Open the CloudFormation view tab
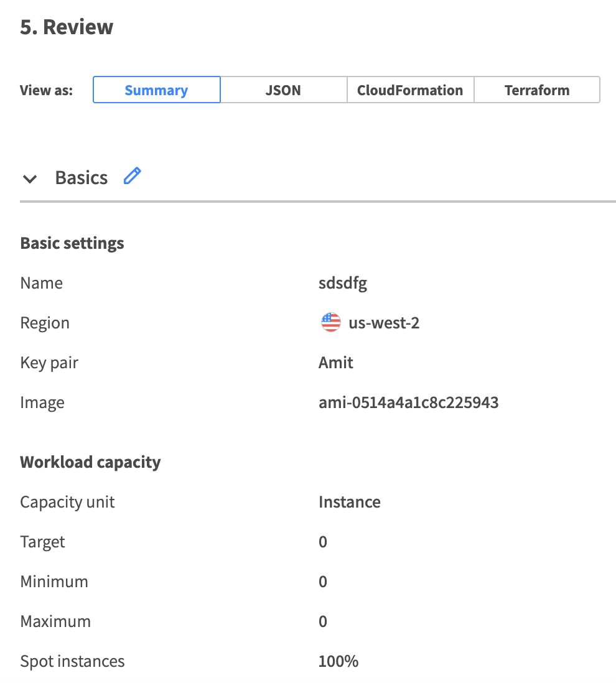Viewport: 616px width, 683px height. [410, 90]
